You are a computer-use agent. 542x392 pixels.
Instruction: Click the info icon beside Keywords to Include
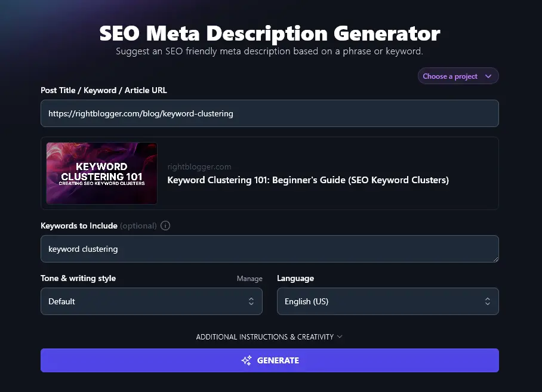tap(166, 226)
